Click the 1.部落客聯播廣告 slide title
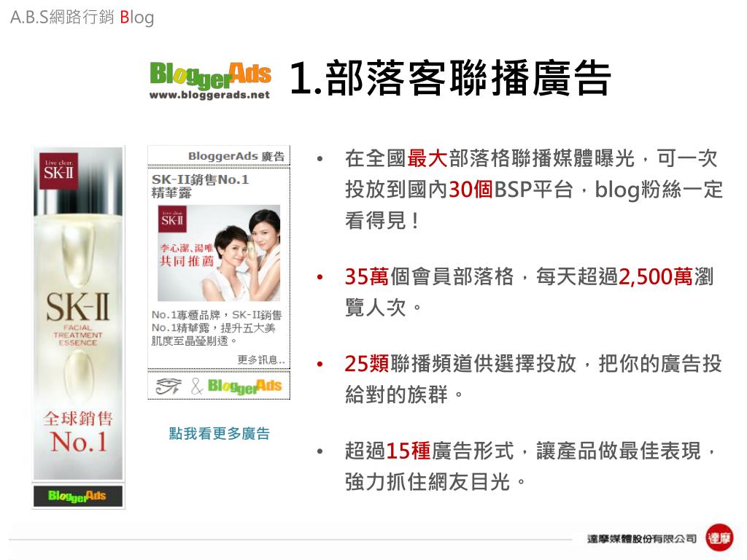 449,77
